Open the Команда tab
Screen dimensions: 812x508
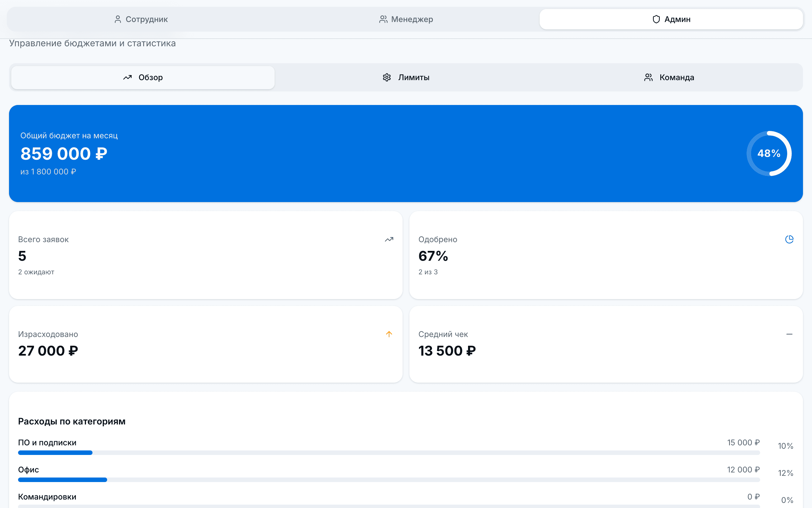[669, 77]
